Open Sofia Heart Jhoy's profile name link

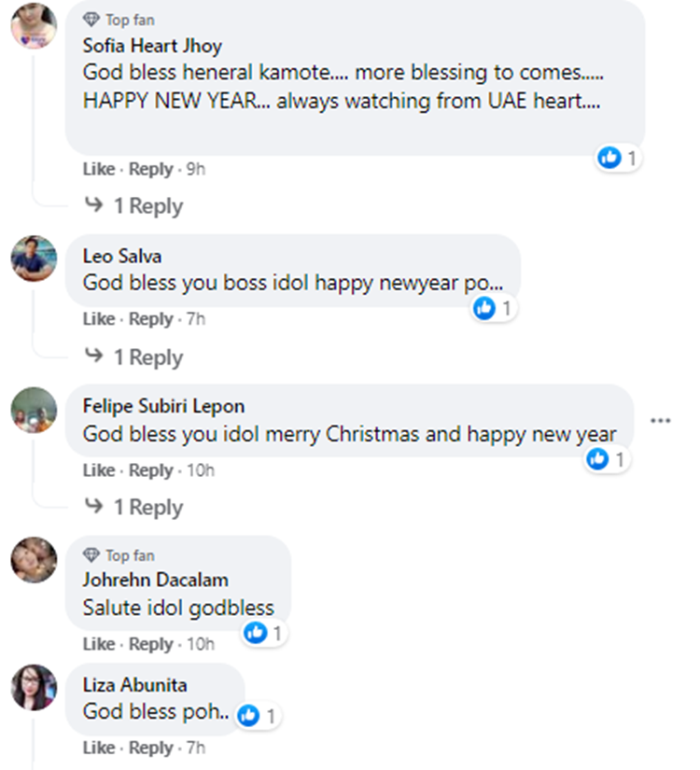[x=152, y=45]
